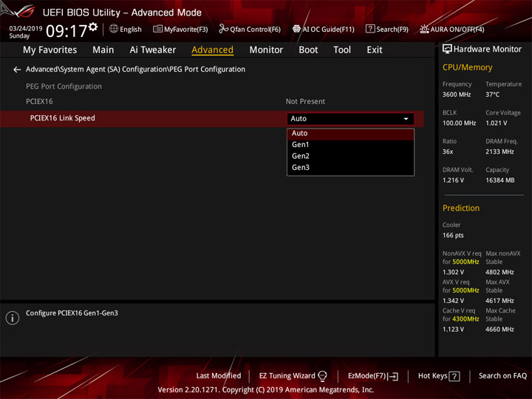Viewport: 532px width, 399px height.
Task: Select the Advanced tab
Action: [x=212, y=50]
